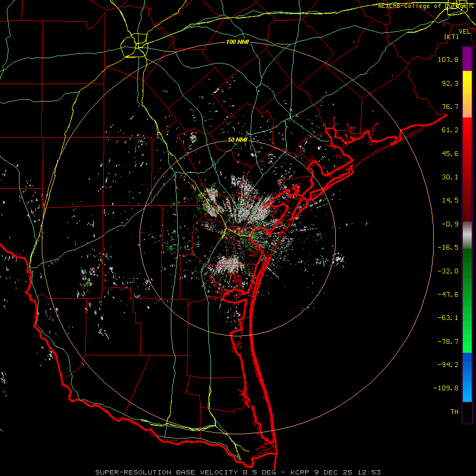476x476 pixels.
Task: Click the bright green segment of the color scale
Action: pyautogui.click(x=467, y=300)
